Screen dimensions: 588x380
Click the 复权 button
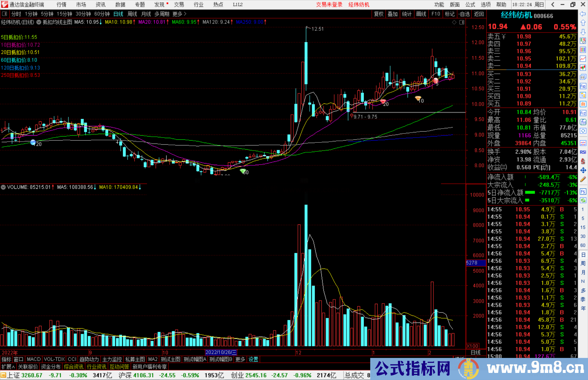(x=378, y=14)
